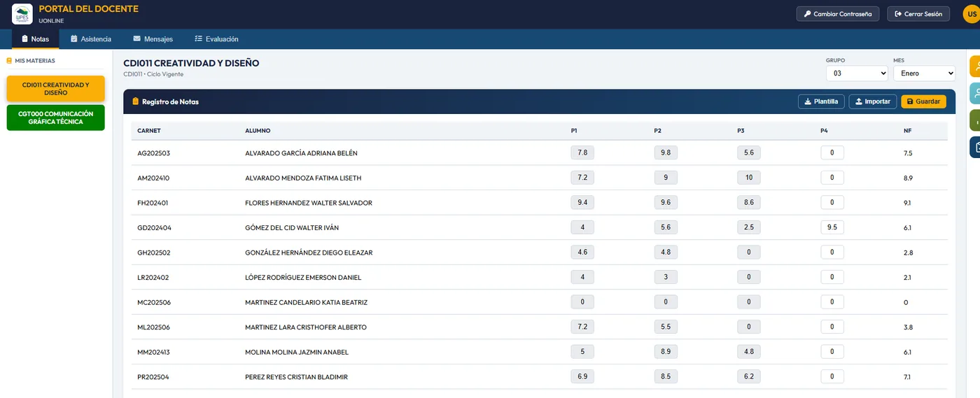Click the P4 grade field for Adriana Belén

pos(832,152)
